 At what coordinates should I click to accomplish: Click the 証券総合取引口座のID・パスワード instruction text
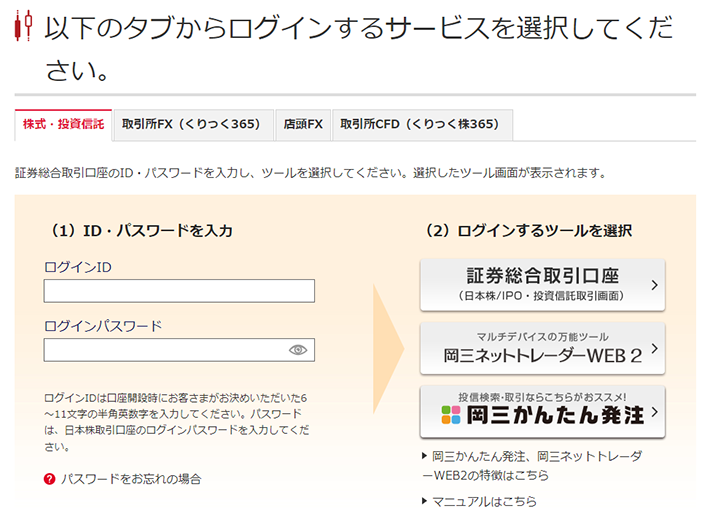click(x=311, y=173)
